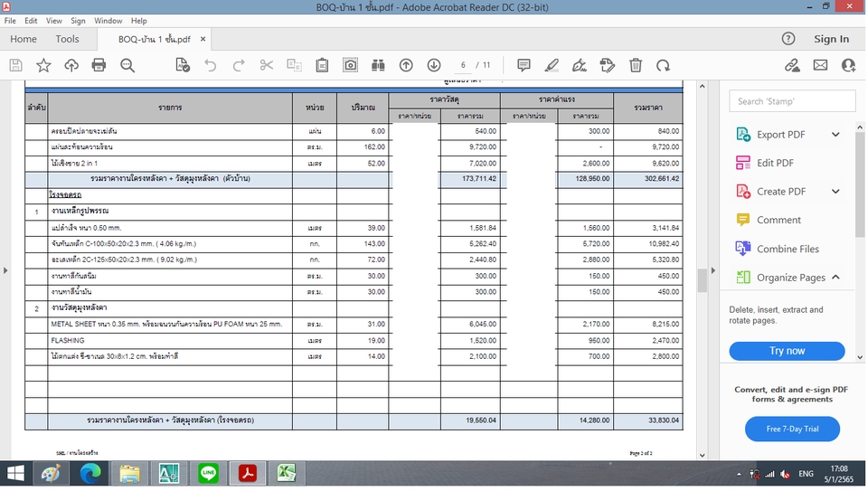Screen dimensions: 868x491
Task: Click the trash delete icon
Action: [636, 65]
